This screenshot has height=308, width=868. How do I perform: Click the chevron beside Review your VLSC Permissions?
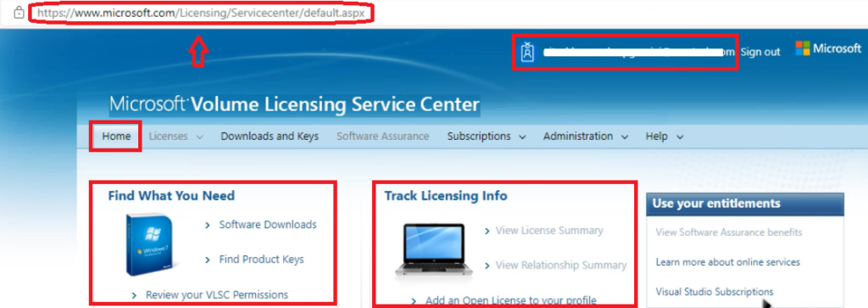click(135, 295)
